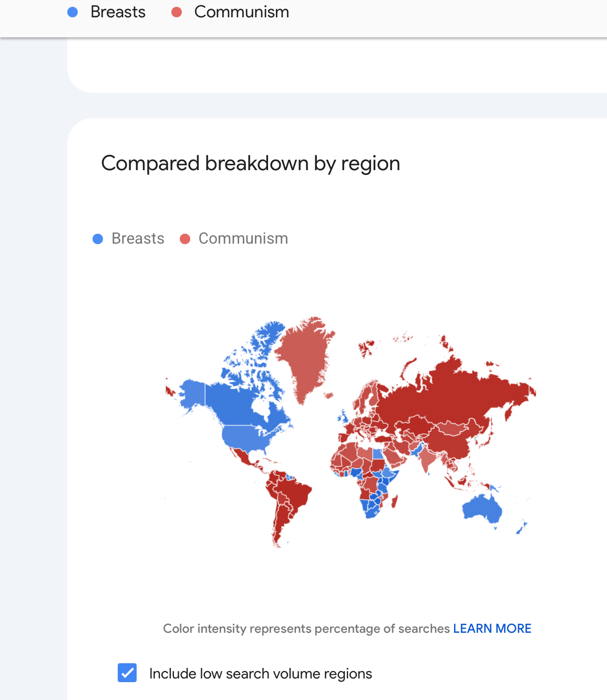Click the Compared breakdown by region heading

(x=250, y=163)
